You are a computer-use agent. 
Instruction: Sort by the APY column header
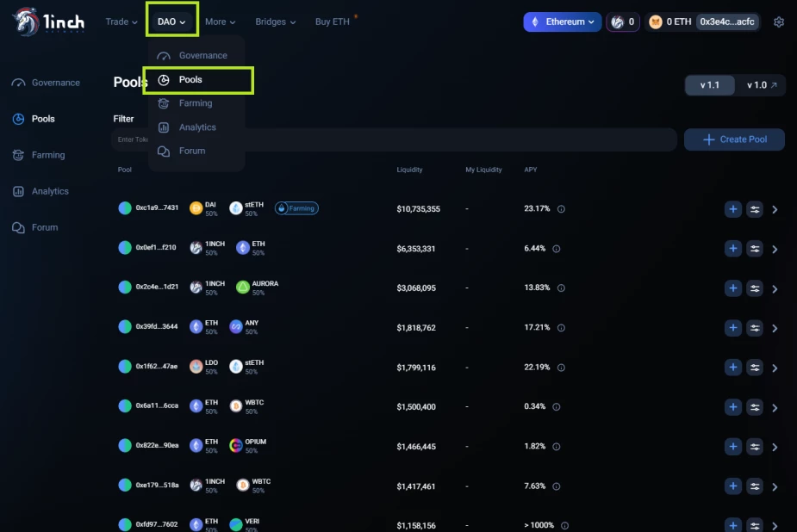tap(530, 170)
